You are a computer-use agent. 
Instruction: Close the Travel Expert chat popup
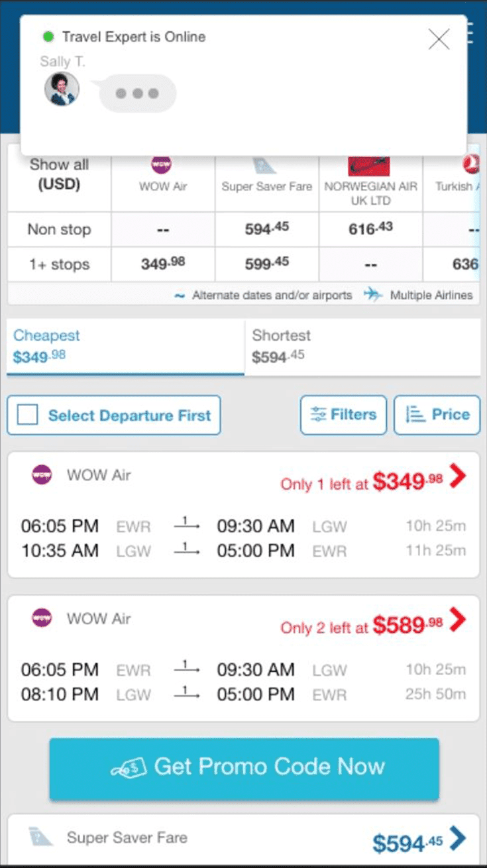(x=439, y=39)
